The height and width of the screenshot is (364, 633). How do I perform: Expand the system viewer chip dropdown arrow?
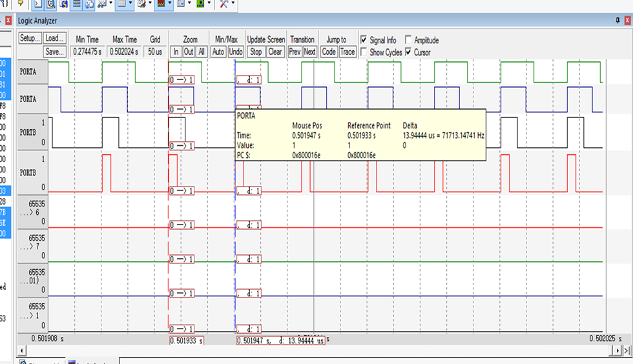click(209, 4)
